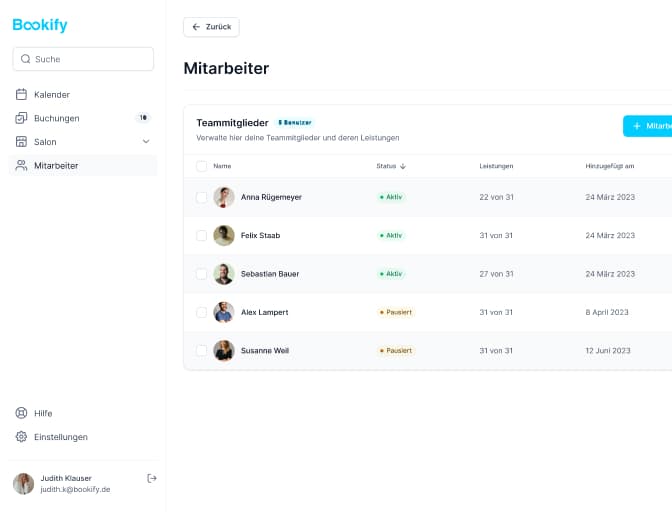Screen dimensions: 672x512
Task: Open Alex Lampert's profile avatar
Action: pos(224,312)
